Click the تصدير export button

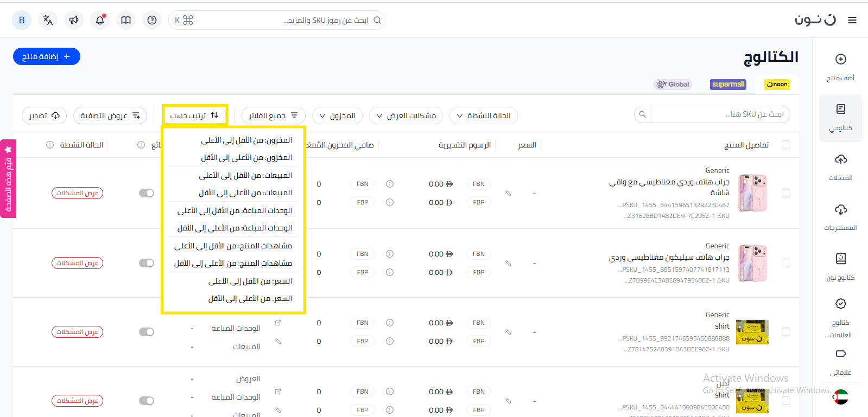[44, 116]
